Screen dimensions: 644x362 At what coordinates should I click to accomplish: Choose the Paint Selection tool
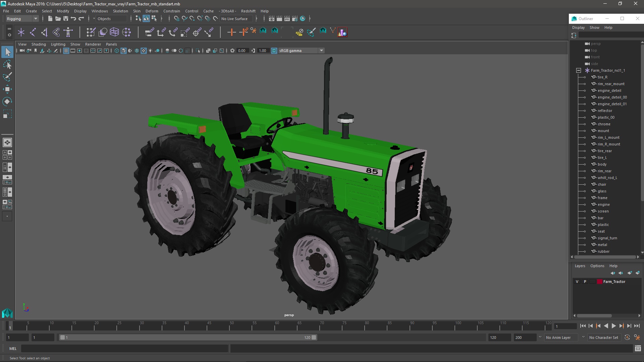7,77
